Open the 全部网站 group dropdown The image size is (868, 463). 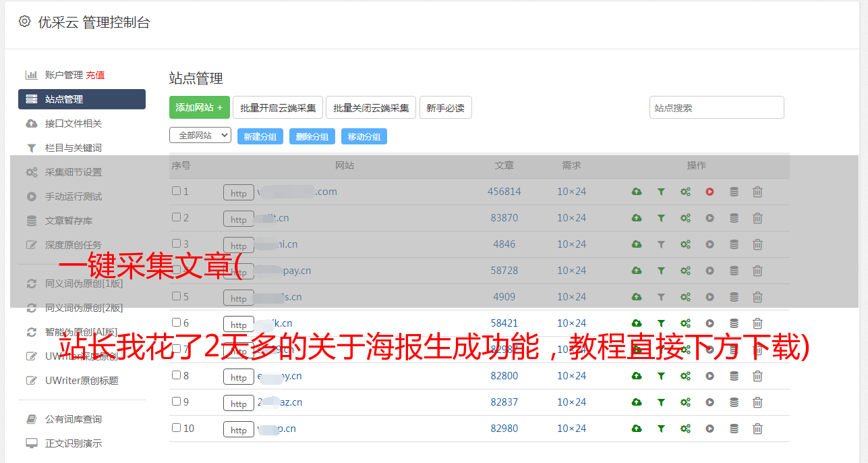coord(200,136)
